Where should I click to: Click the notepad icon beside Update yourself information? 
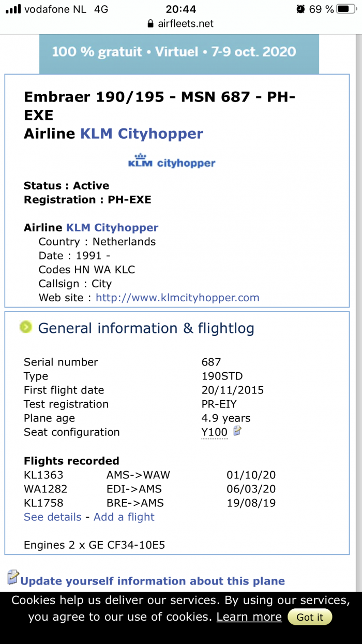[x=12, y=578]
